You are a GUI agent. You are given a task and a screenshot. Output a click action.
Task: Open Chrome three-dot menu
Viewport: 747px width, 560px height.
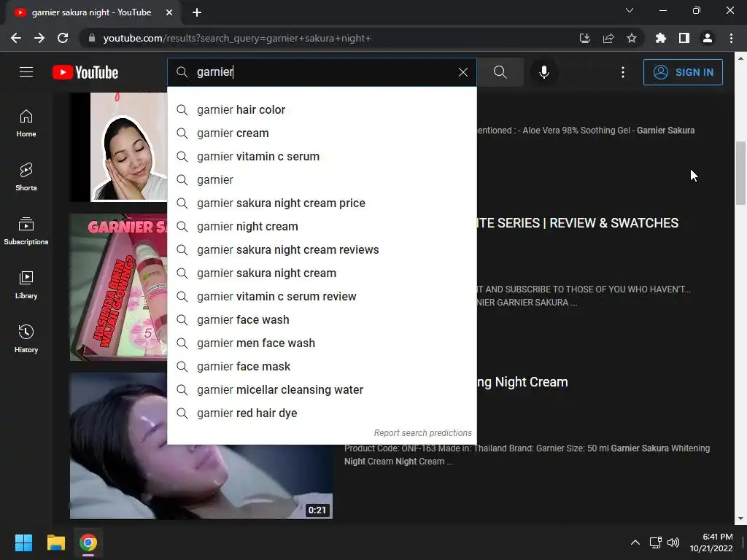[731, 38]
